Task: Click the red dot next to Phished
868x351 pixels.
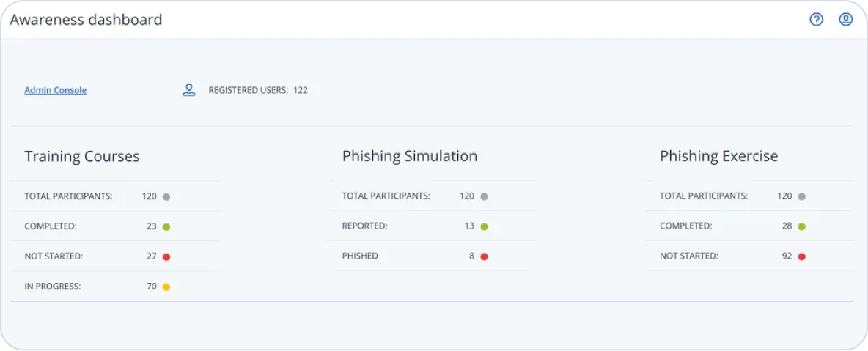Action: tap(484, 256)
